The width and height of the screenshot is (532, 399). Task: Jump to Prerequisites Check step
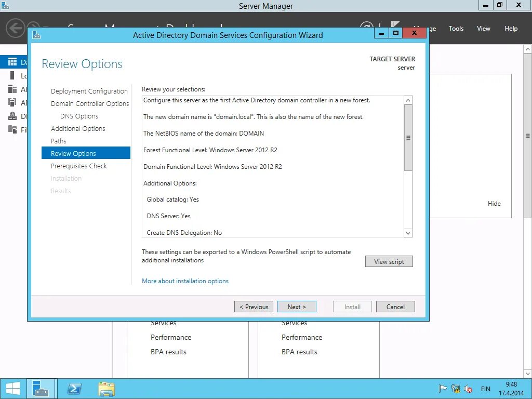(79, 166)
